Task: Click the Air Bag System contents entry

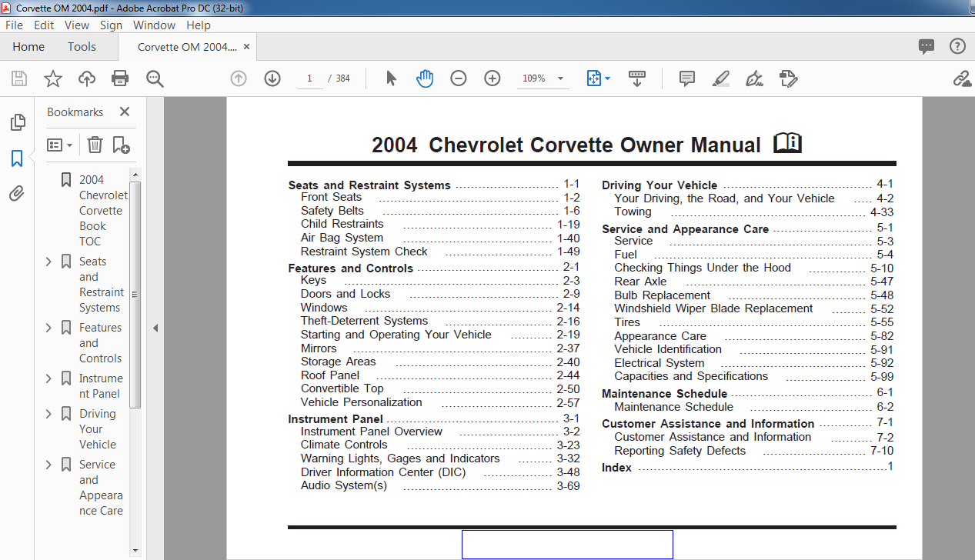Action: [x=342, y=238]
